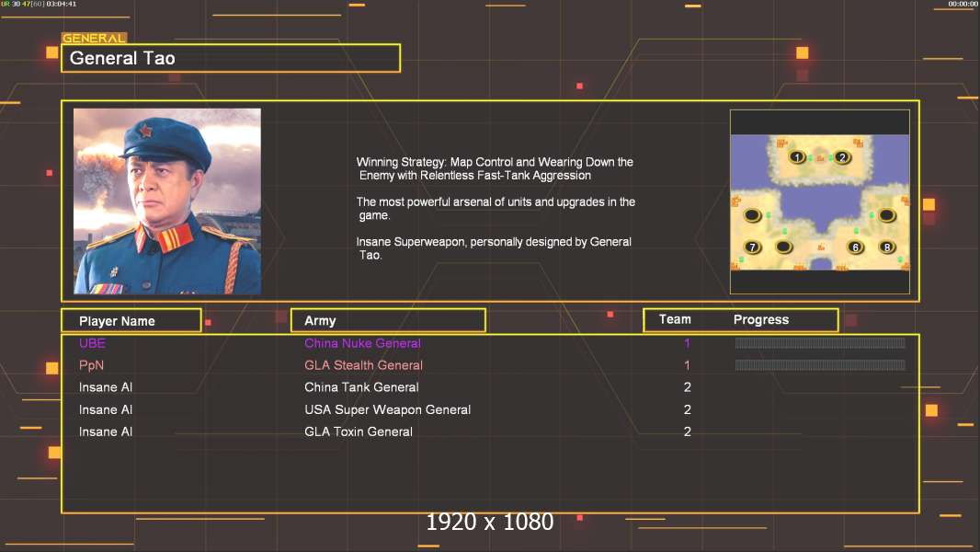Click the 'Insane Superweapon' description line
This screenshot has width=980, height=552.
[x=494, y=248]
